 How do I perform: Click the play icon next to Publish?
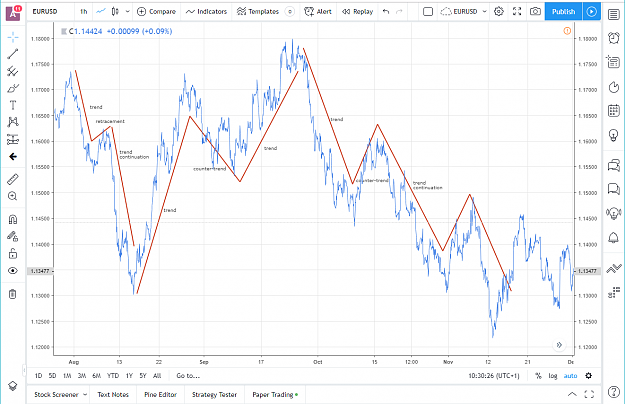pos(592,12)
